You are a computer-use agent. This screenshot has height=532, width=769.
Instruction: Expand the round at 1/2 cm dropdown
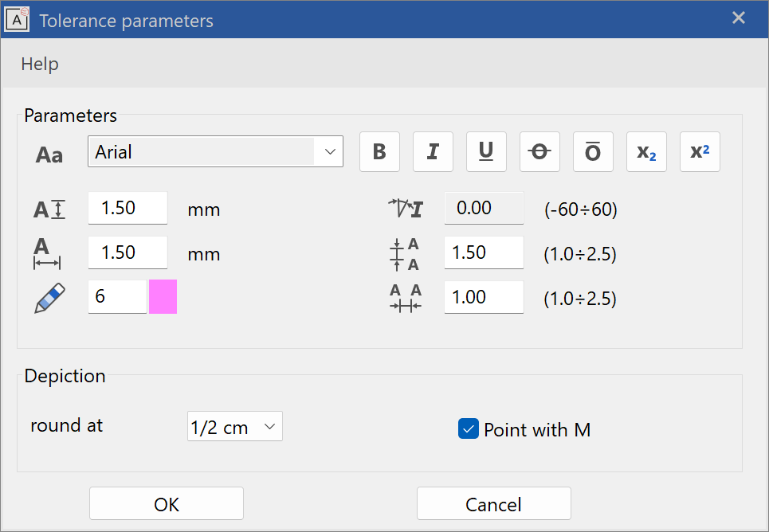pos(234,427)
